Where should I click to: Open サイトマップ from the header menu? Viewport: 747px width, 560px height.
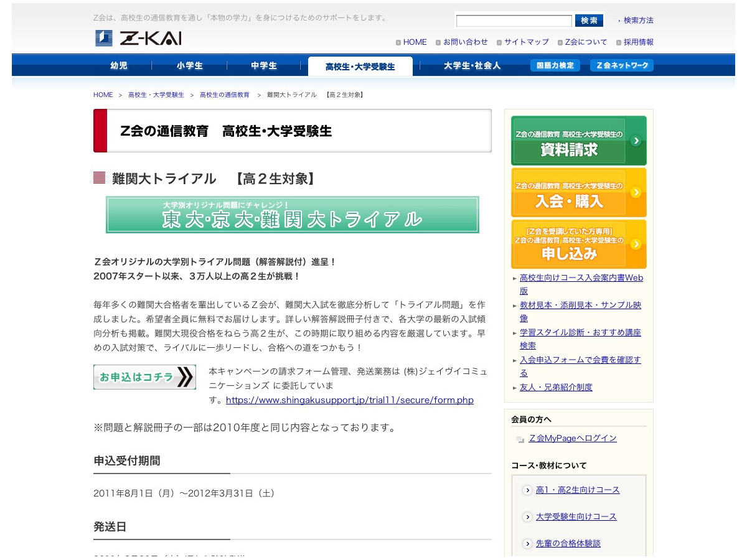[526, 42]
